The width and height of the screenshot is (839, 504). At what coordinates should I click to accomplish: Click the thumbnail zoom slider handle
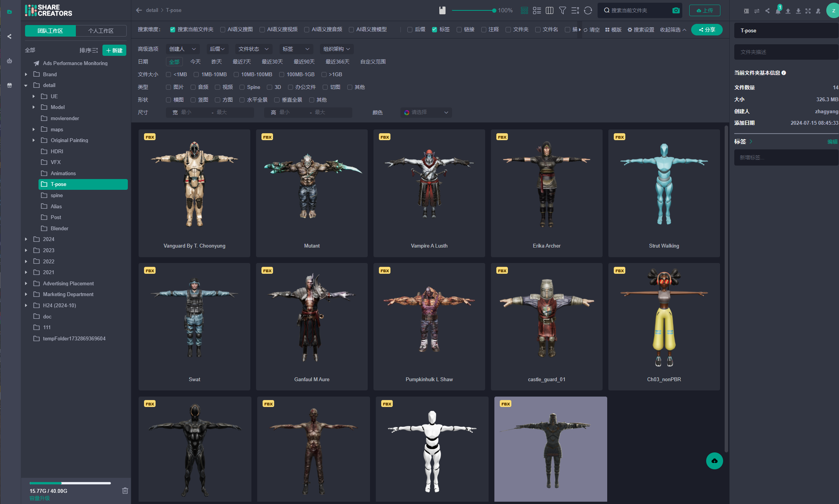(494, 10)
